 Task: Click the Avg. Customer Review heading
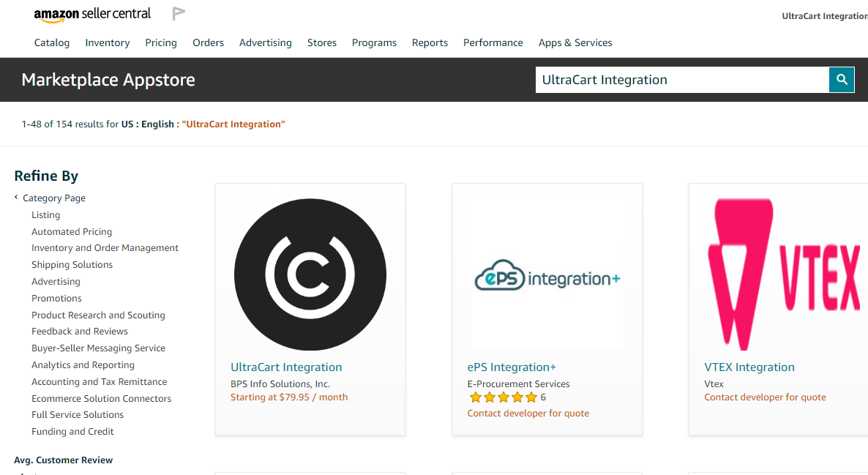tap(63, 460)
